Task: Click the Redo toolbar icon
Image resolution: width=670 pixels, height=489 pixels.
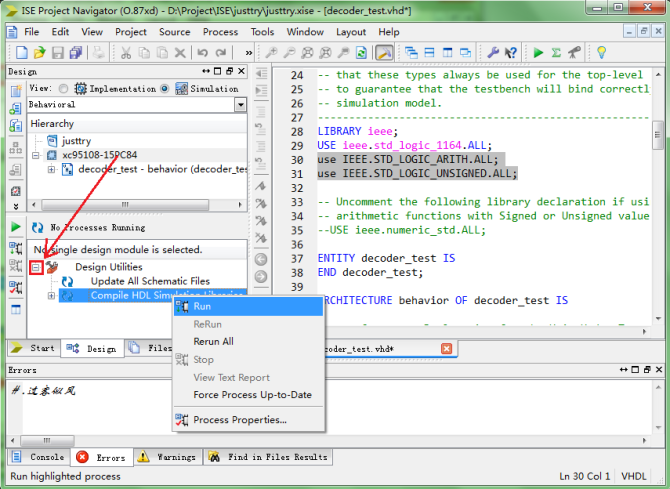Action: 220,53
